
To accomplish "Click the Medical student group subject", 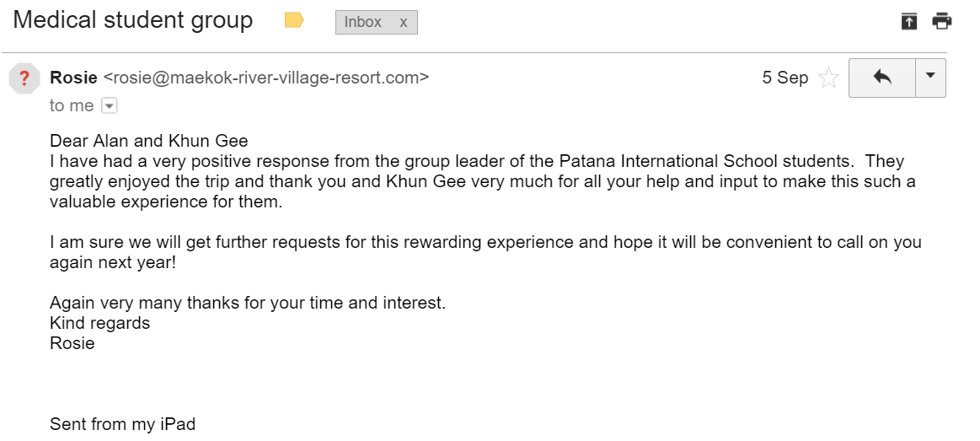I will (133, 20).
